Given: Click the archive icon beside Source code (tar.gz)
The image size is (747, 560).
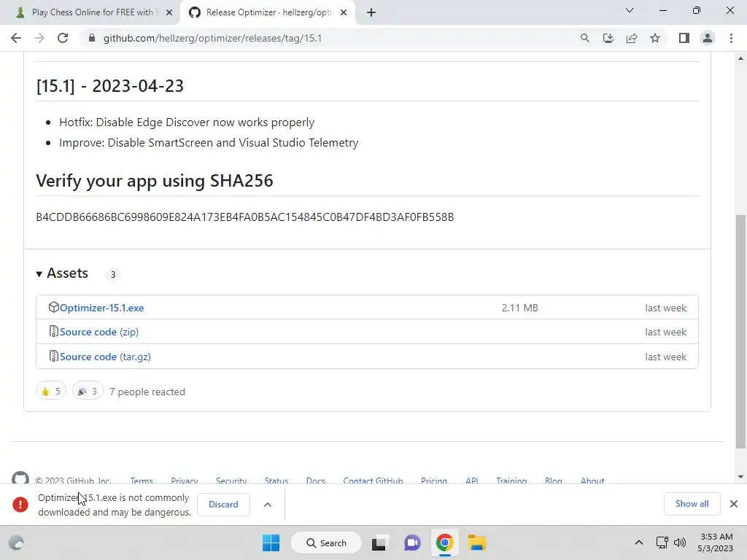Looking at the screenshot, I should click(x=54, y=356).
